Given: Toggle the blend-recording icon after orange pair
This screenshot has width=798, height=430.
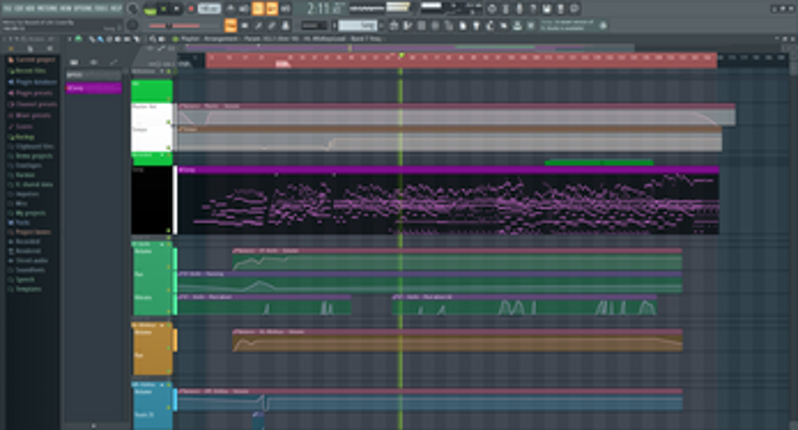Looking at the screenshot, I should click(x=286, y=9).
